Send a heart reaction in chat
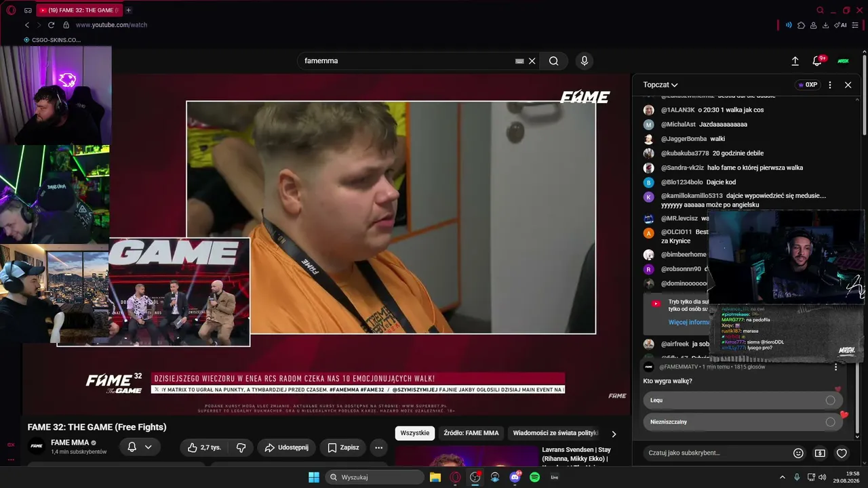Image resolution: width=868 pixels, height=488 pixels. (x=842, y=453)
